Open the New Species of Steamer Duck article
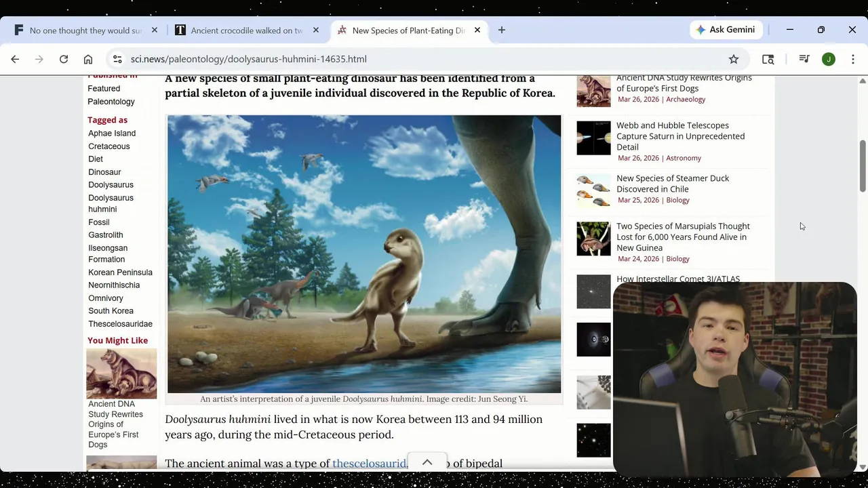Screen dimensions: 868x488 673,184
